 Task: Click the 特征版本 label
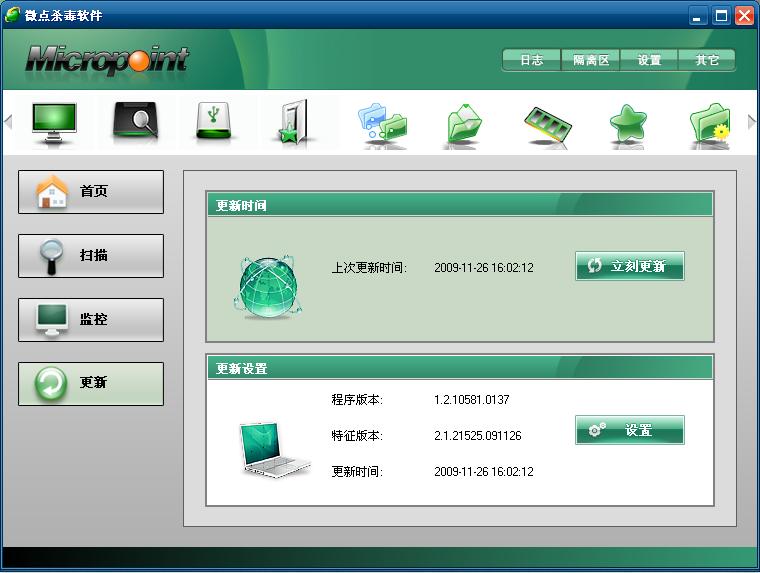357,435
